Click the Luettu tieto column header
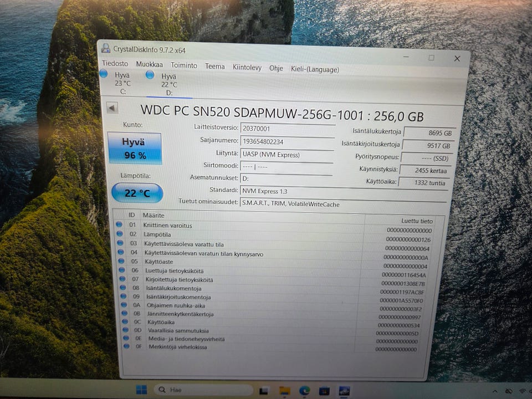532x399 pixels. click(x=417, y=221)
